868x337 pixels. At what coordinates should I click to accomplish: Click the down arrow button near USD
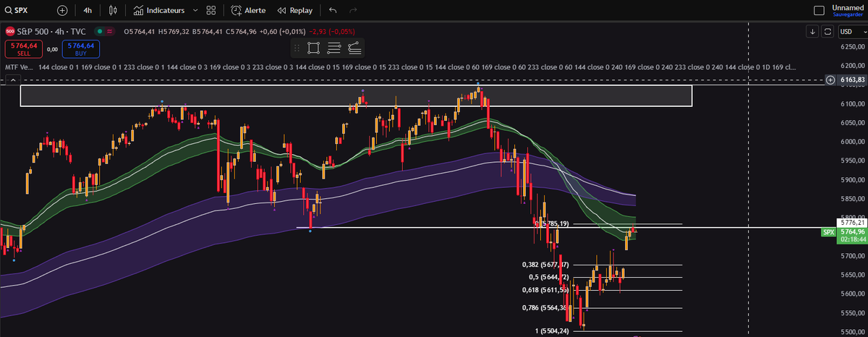tap(813, 31)
